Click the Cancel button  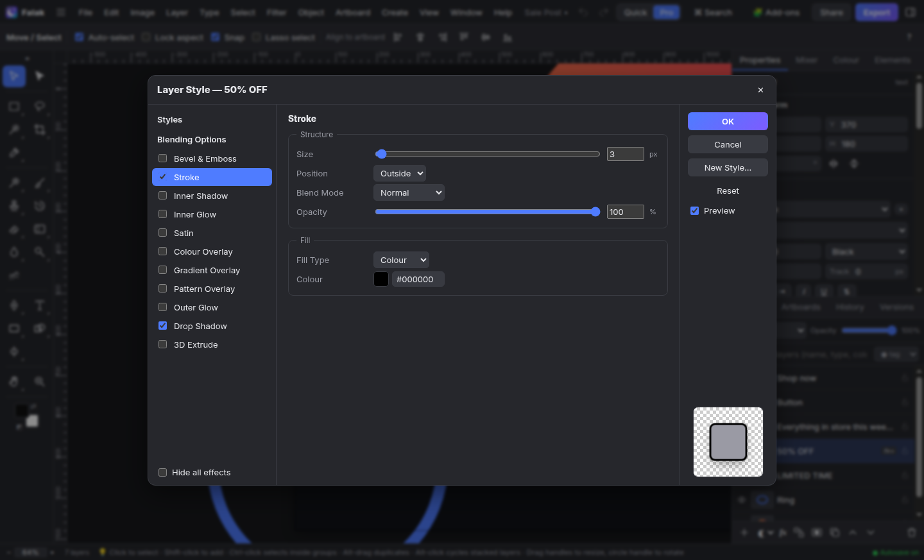click(x=728, y=144)
